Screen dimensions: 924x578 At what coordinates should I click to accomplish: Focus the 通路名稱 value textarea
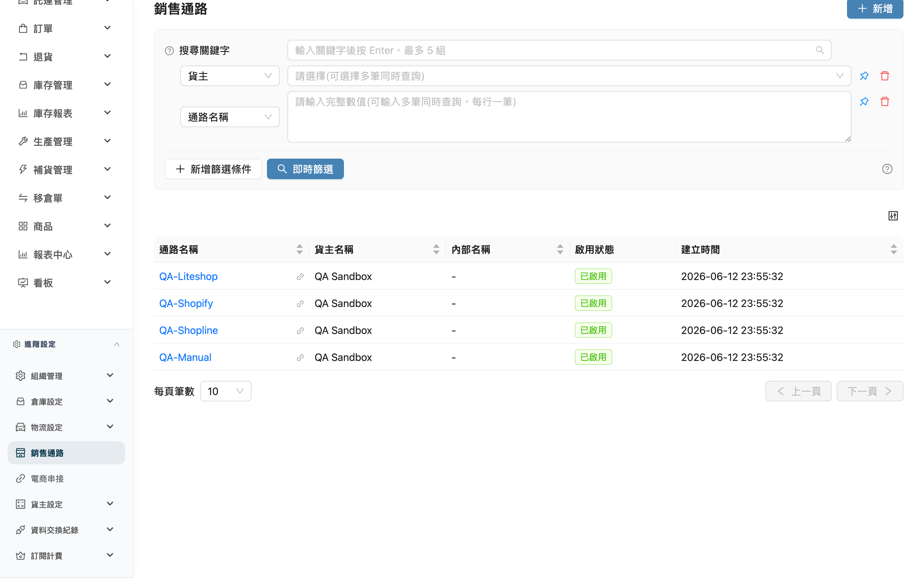coord(569,117)
